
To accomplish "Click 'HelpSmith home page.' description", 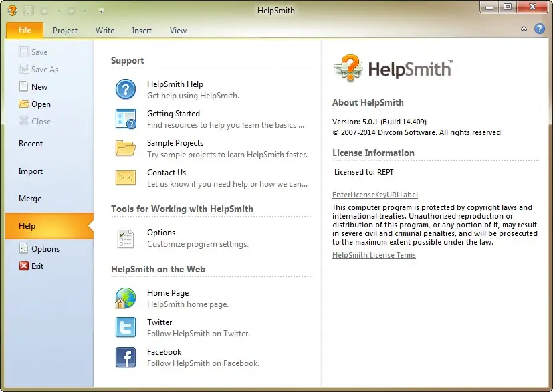I will (188, 304).
